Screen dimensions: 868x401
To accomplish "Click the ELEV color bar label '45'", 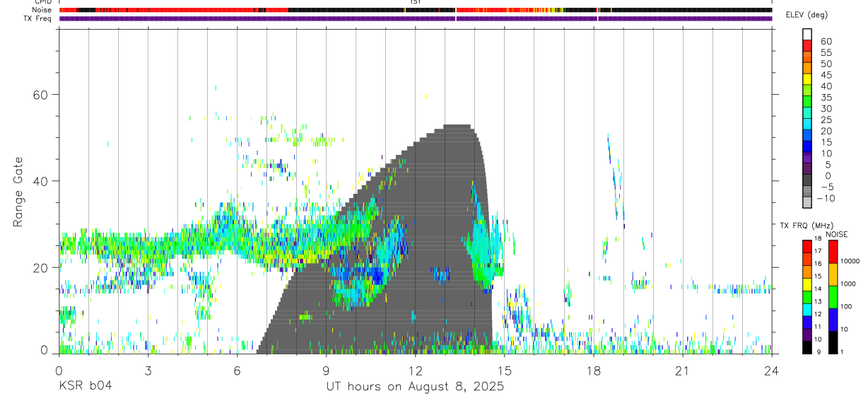I will pyautogui.click(x=826, y=75).
